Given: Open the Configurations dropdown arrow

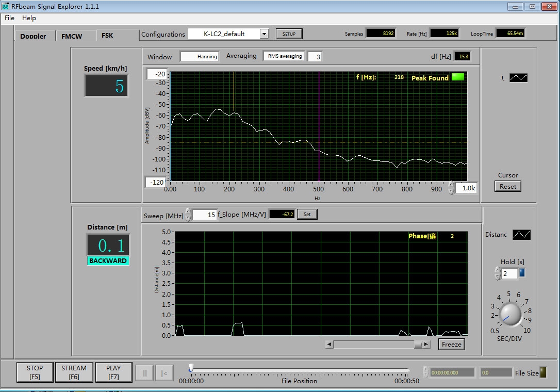Looking at the screenshot, I should [x=264, y=34].
